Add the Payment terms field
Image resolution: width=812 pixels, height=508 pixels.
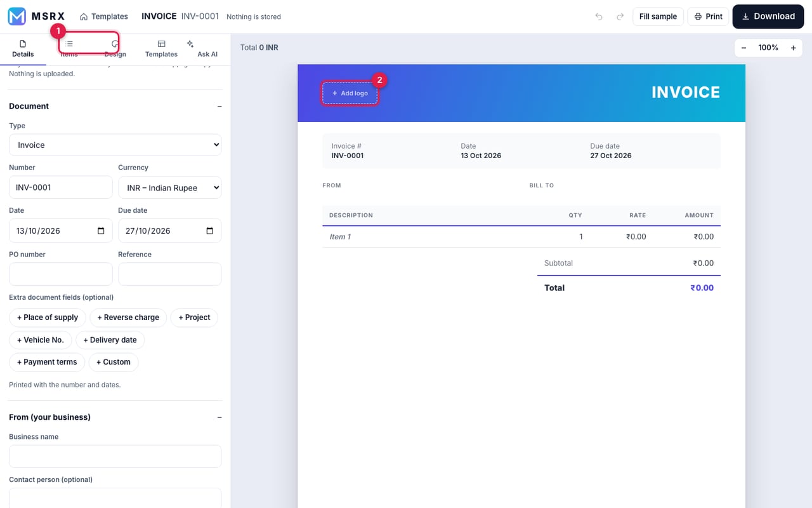pos(47,362)
